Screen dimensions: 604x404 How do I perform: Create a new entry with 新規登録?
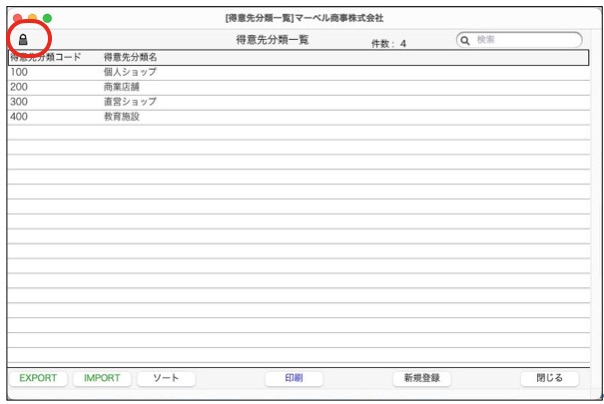point(421,379)
